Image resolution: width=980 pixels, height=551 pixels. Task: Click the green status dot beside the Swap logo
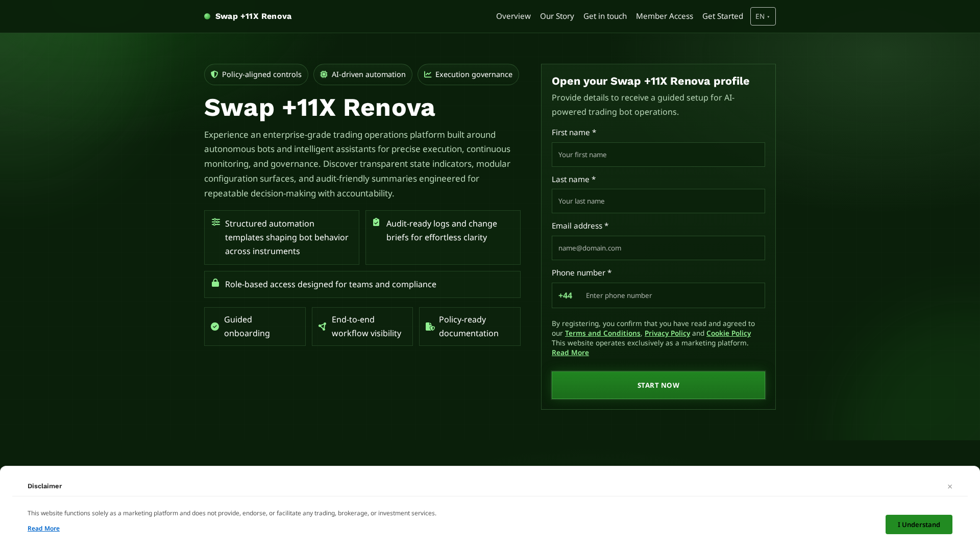click(x=207, y=16)
